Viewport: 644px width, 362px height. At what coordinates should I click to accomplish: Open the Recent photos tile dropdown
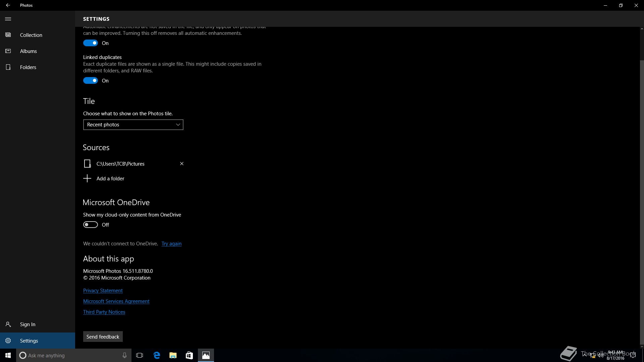click(x=133, y=125)
